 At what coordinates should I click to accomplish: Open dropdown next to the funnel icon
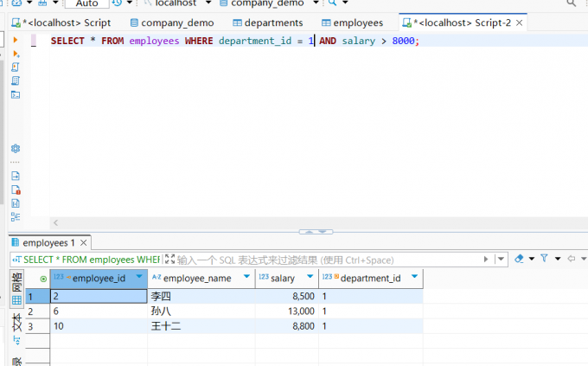558,259
